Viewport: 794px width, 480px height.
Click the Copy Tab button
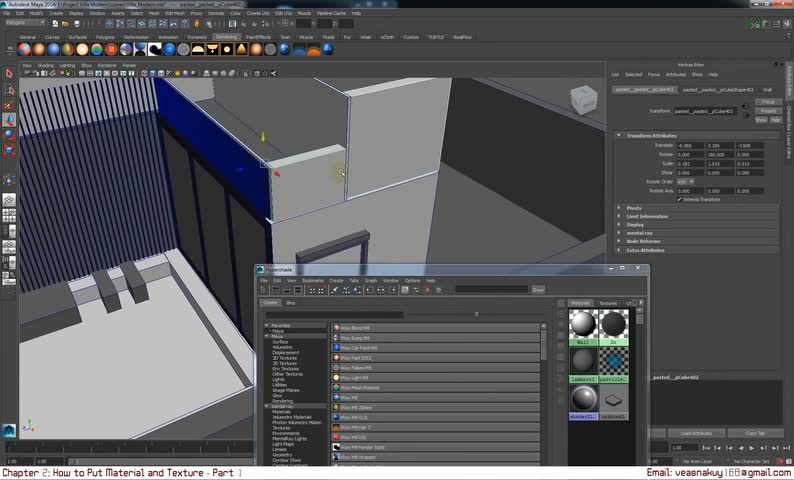[x=755, y=433]
